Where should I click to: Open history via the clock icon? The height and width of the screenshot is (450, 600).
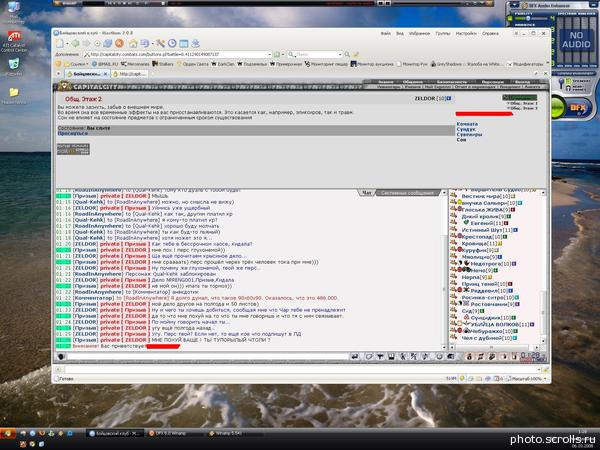pos(172,43)
